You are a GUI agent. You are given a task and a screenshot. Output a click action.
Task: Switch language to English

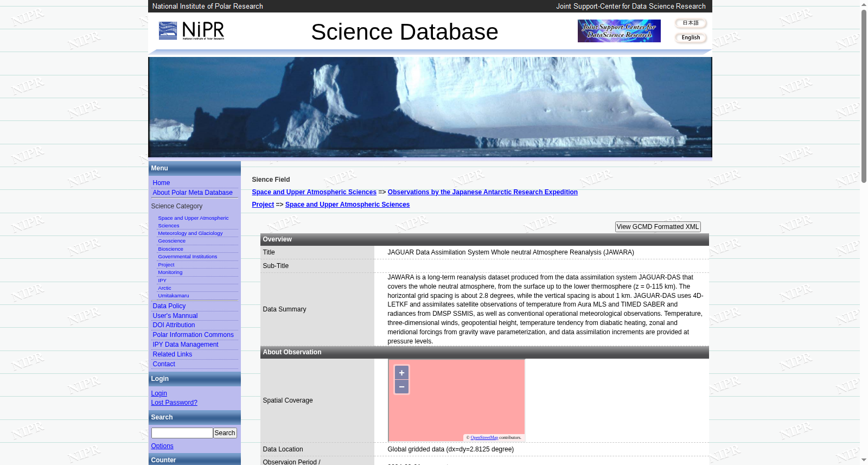[691, 37]
